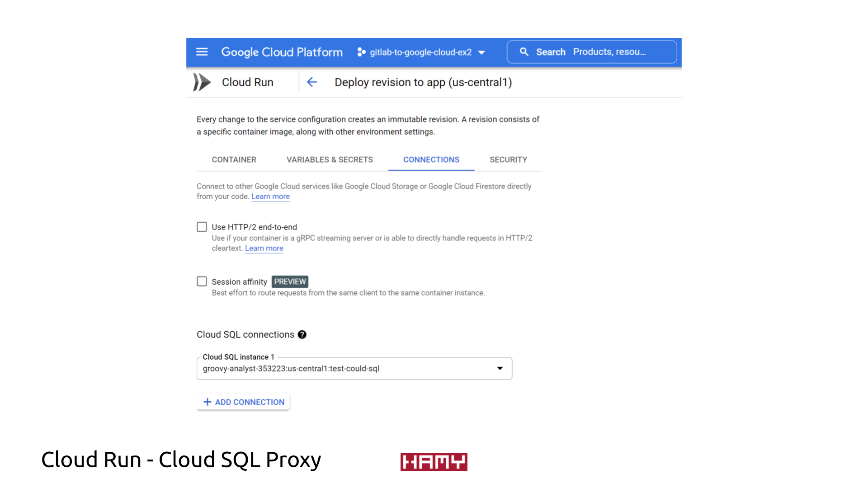This screenshot has height=488, width=868.
Task: Click the Cloud Run double-arrow icon
Action: click(x=202, y=82)
